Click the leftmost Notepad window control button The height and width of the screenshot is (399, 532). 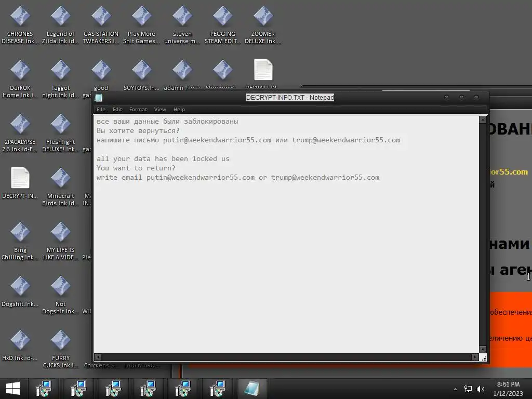(446, 98)
